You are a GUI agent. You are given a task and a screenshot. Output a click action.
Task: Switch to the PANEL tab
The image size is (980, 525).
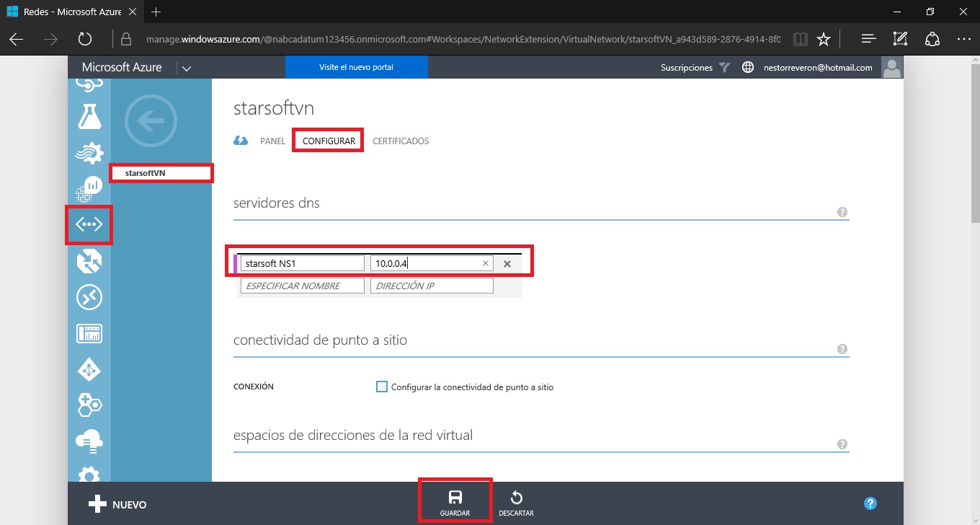tap(272, 141)
